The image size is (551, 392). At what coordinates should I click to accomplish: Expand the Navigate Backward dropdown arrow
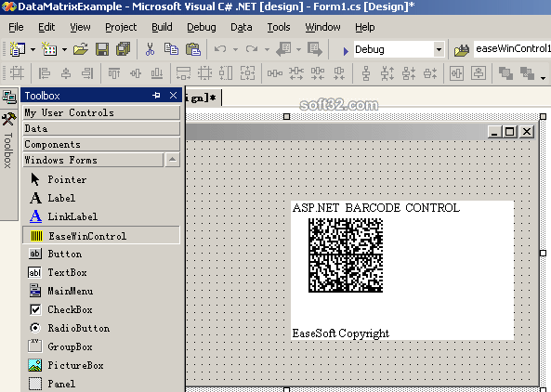tap(298, 49)
